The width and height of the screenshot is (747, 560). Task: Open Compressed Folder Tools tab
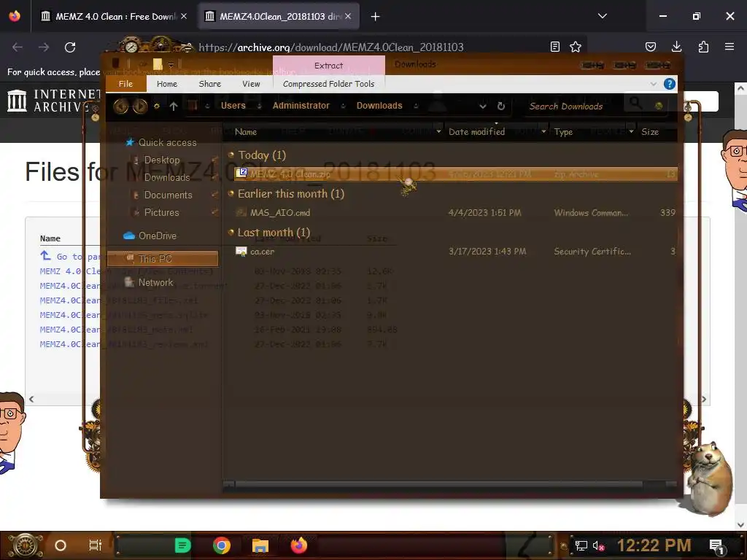(329, 84)
